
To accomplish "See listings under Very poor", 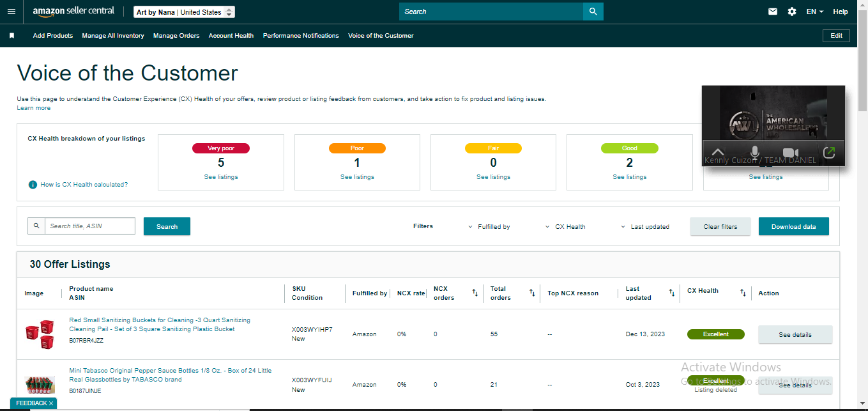I will (x=221, y=177).
